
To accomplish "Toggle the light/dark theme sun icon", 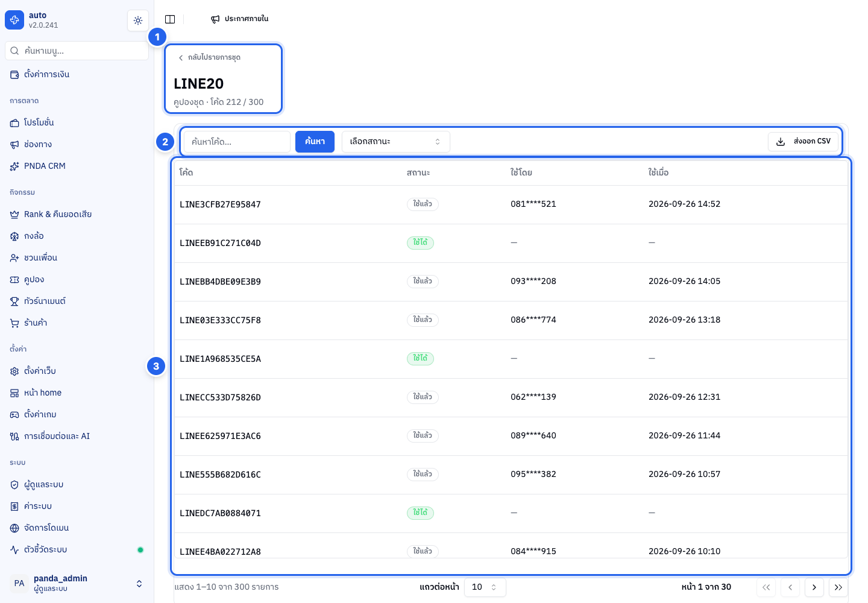I will (x=138, y=21).
